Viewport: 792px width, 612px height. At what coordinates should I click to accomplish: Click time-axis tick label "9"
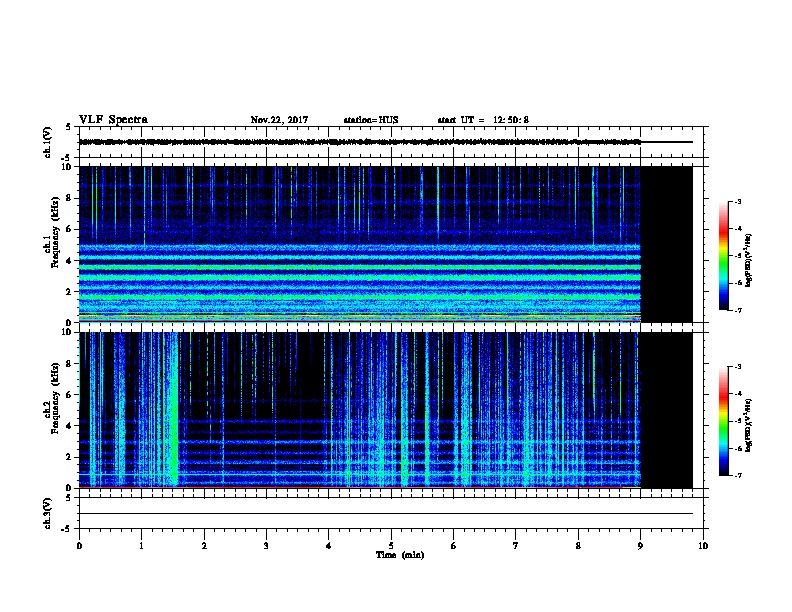coord(640,546)
